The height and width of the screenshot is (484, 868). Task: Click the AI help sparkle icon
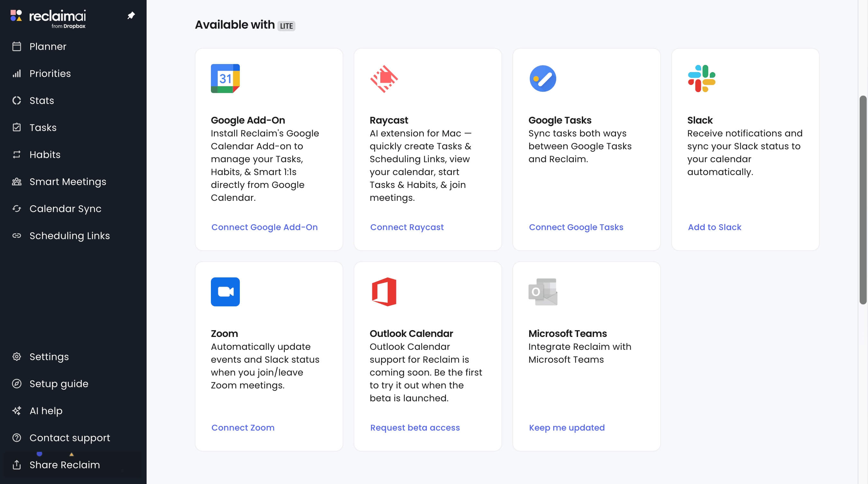16,411
